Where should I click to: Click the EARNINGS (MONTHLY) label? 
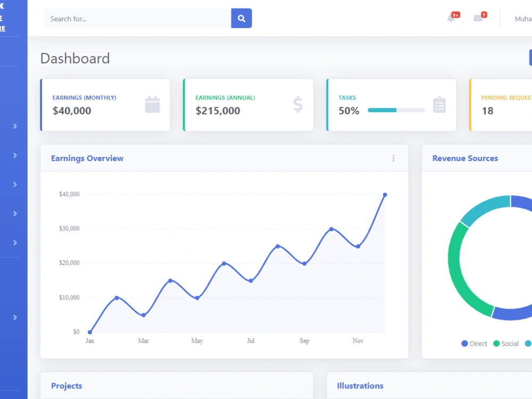pyautogui.click(x=85, y=98)
